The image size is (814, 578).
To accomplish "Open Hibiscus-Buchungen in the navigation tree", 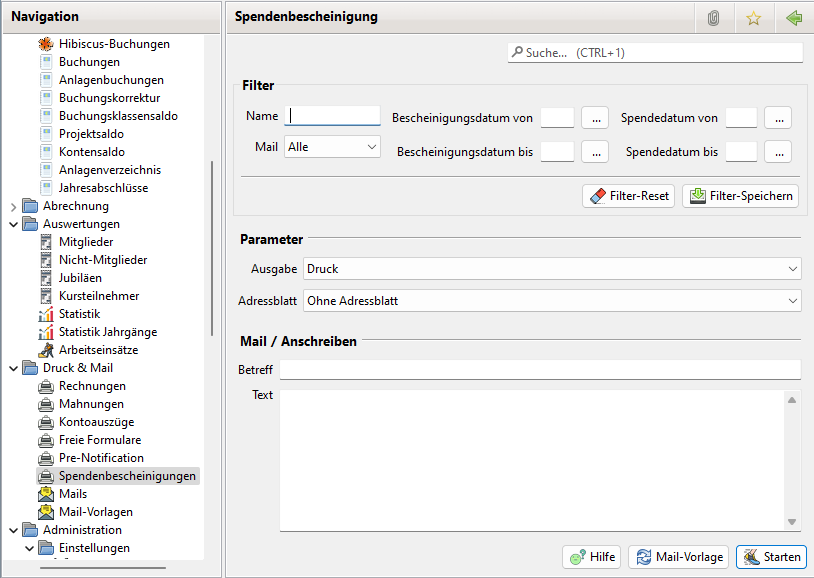I will pos(113,44).
